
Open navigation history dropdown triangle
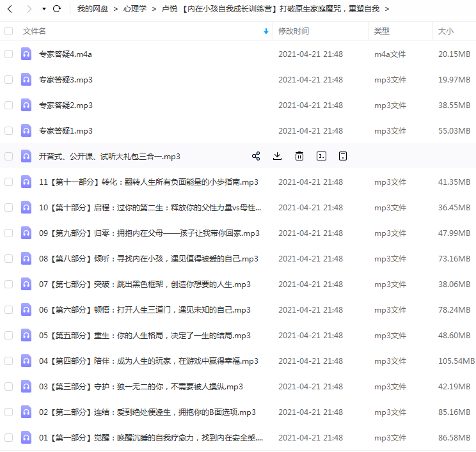[x=44, y=9]
